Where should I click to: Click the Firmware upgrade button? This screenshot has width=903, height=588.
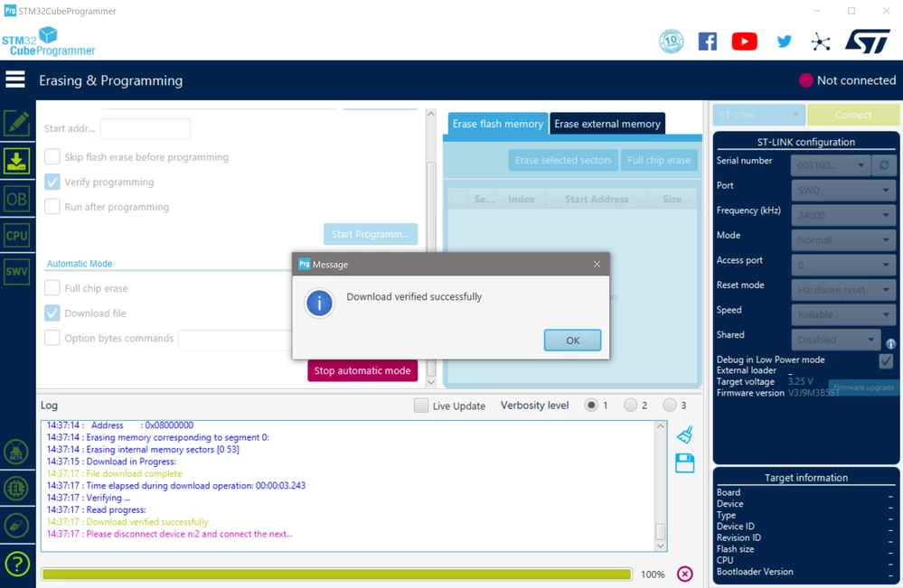pyautogui.click(x=863, y=387)
